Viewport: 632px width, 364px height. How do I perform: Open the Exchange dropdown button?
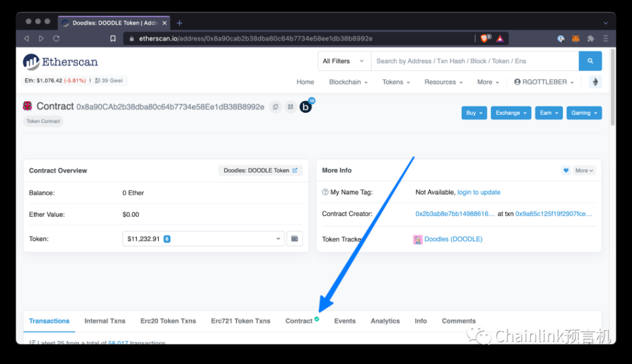510,113
